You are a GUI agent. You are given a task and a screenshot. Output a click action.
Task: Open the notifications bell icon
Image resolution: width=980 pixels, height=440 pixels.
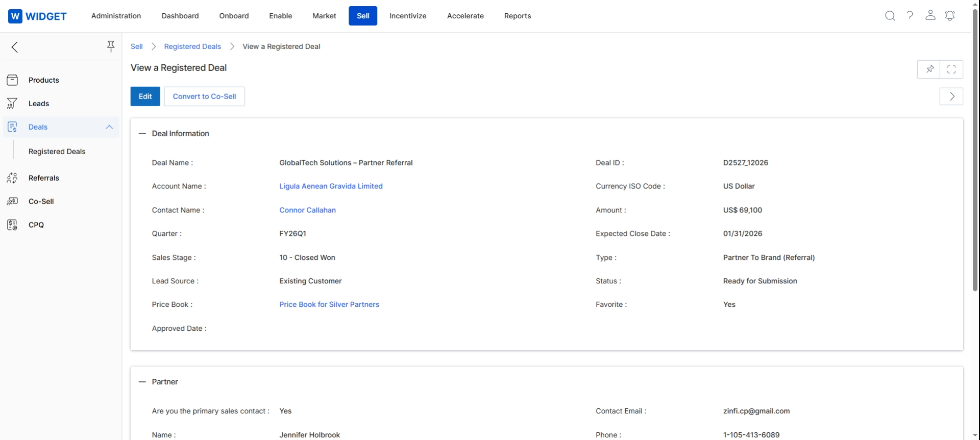click(x=950, y=16)
